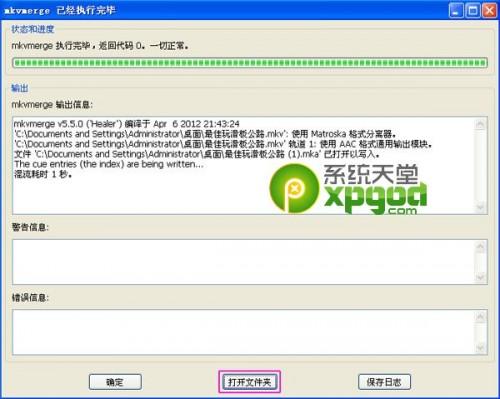Open the output folder with 打开文件夹
Screen dimensions: 500x399
click(249, 382)
